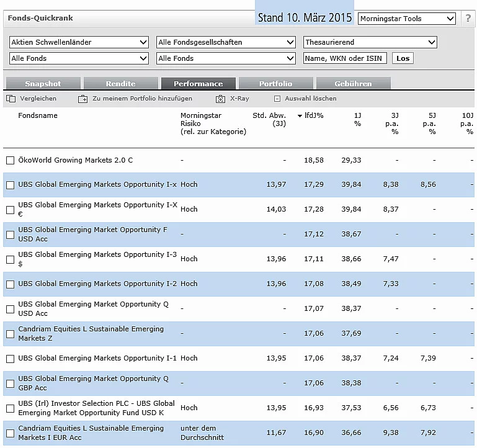Click the Auswahl löschen link
Image resolution: width=477 pixels, height=448 pixels.
pos(311,98)
